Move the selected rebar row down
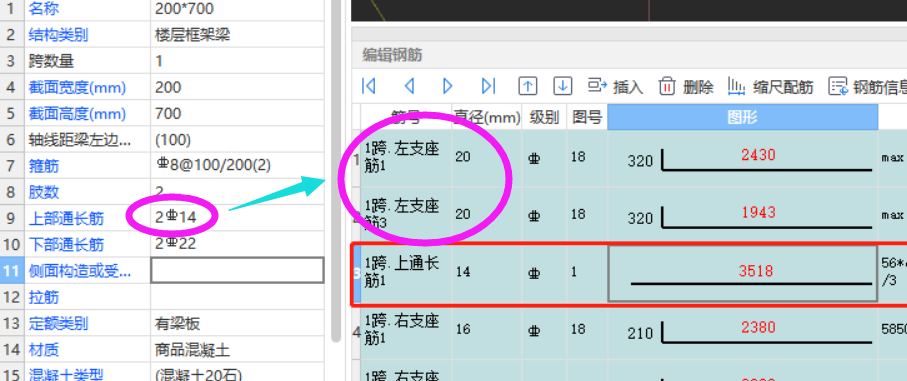Viewport: 907px width, 381px height. [562, 86]
